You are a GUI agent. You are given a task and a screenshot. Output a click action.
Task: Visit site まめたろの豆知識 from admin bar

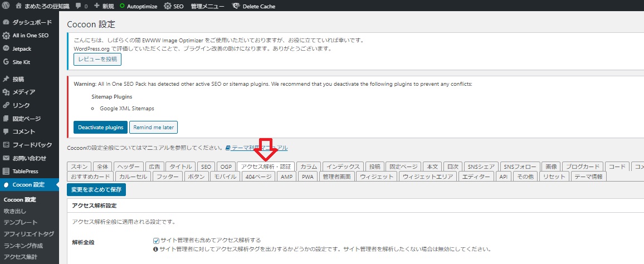coord(43,6)
